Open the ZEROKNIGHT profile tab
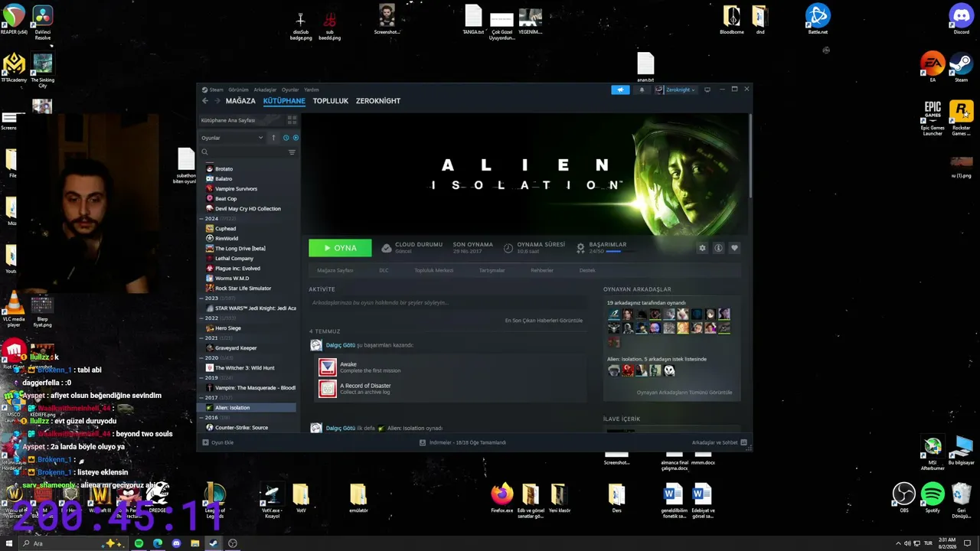 [x=378, y=101]
